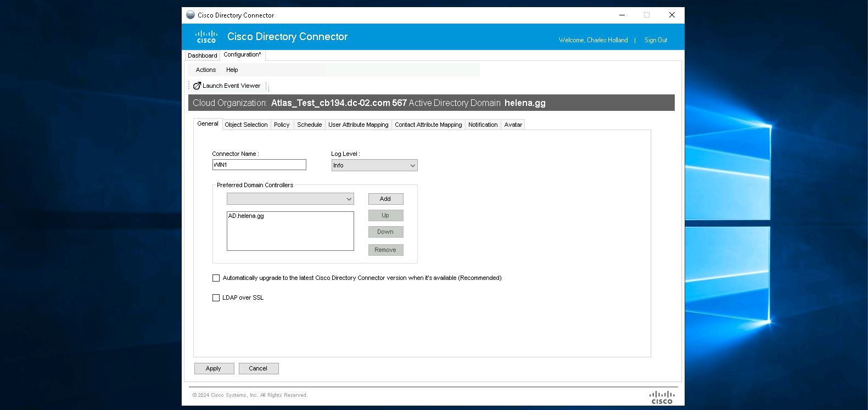868x410 pixels.
Task: Open the User Attribute Mapping tab
Action: [x=358, y=125]
